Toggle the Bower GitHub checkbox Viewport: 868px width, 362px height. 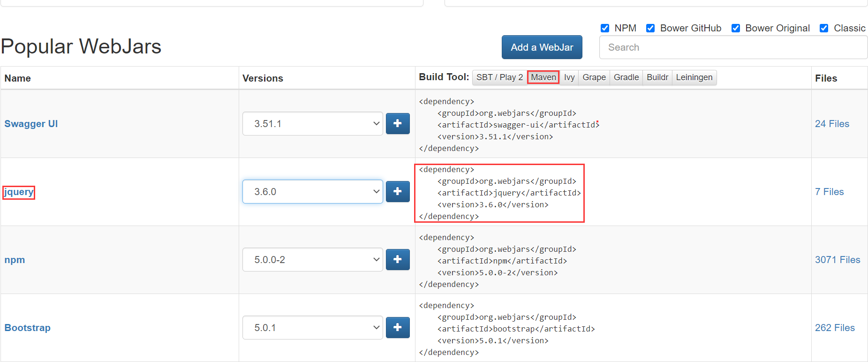pos(650,28)
